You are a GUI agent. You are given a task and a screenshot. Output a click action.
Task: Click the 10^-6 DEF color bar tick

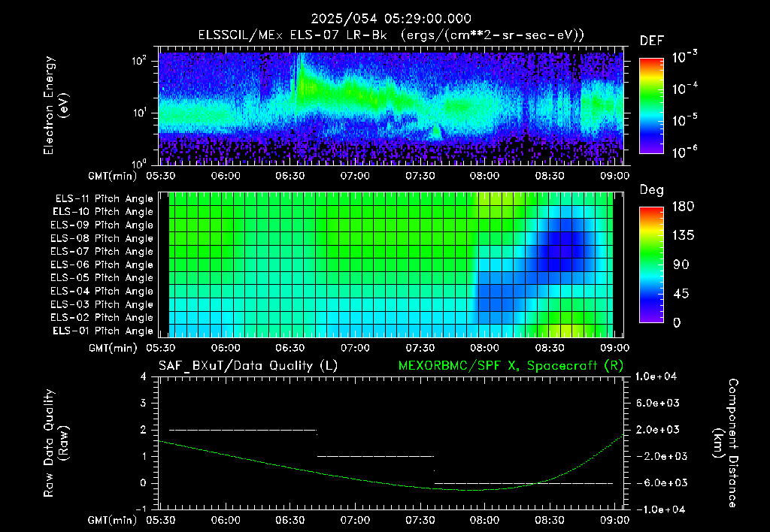tap(684, 152)
